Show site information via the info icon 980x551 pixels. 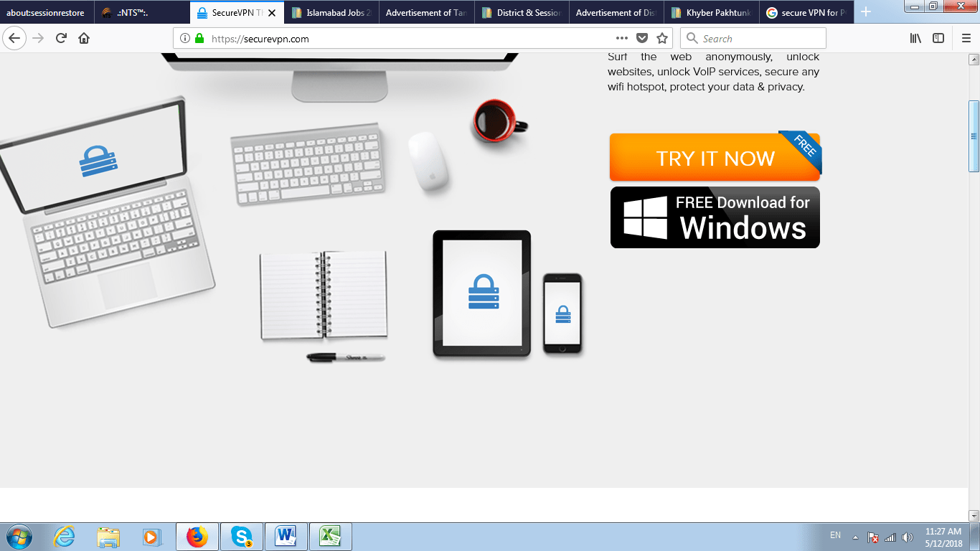pos(185,38)
